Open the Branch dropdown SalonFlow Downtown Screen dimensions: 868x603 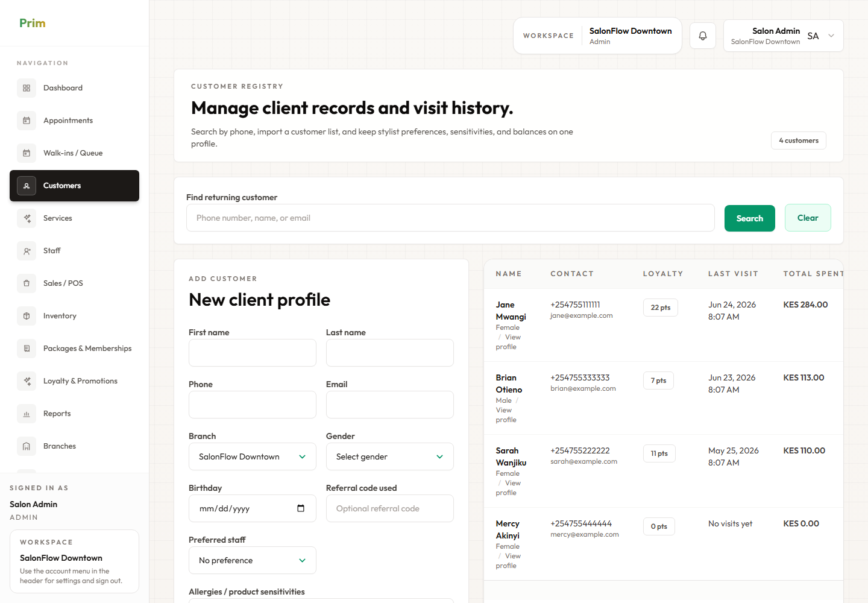[253, 456]
